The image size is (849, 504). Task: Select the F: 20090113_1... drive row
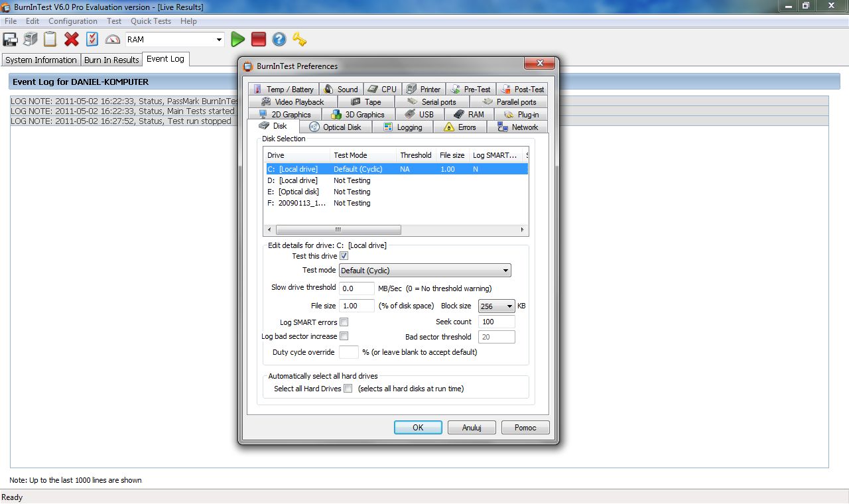(397, 203)
